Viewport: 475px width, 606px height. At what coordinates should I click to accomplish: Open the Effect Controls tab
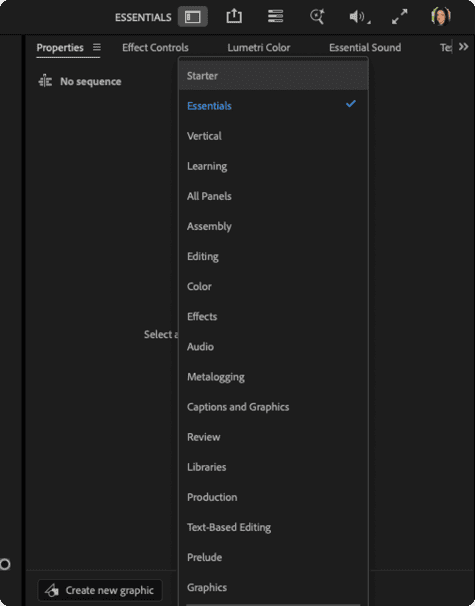click(x=155, y=48)
